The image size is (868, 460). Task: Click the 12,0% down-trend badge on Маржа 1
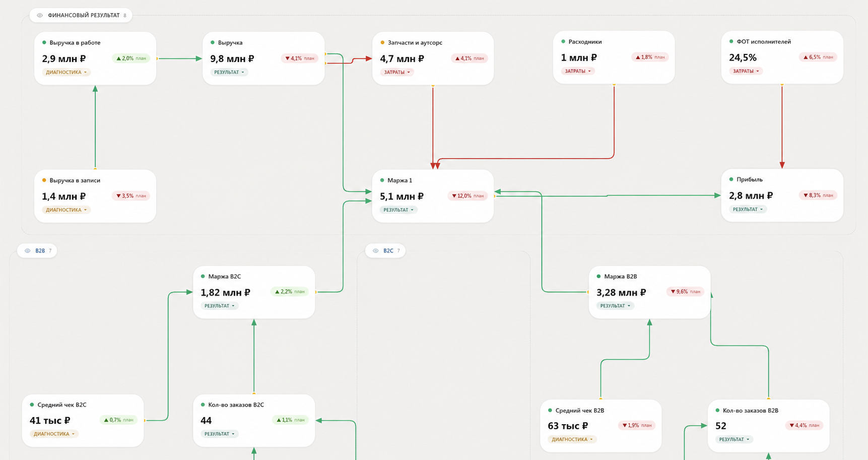pyautogui.click(x=468, y=196)
